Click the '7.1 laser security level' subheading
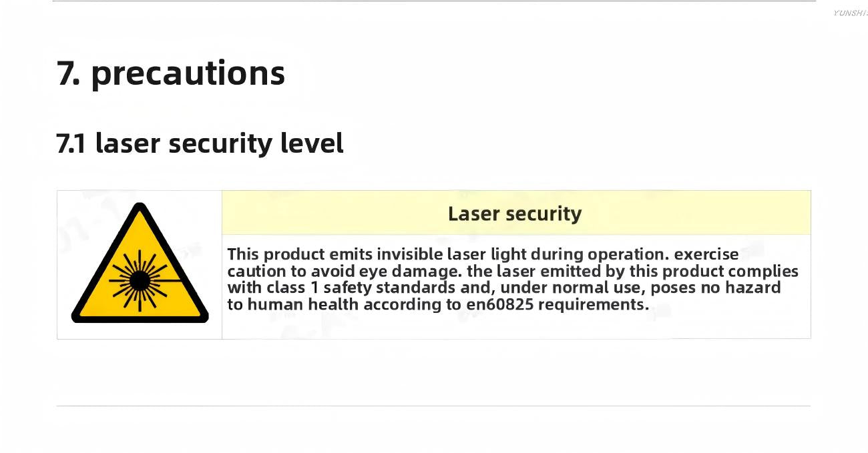868x453 pixels. pyautogui.click(x=200, y=143)
